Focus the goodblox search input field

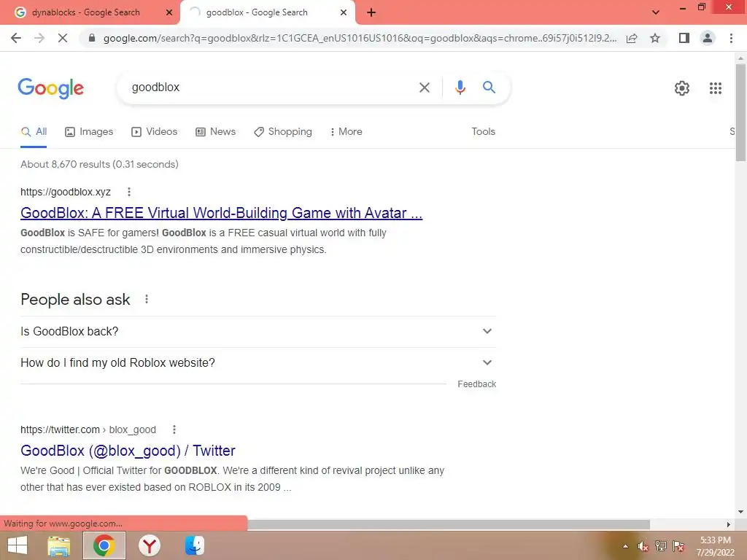pos(269,87)
